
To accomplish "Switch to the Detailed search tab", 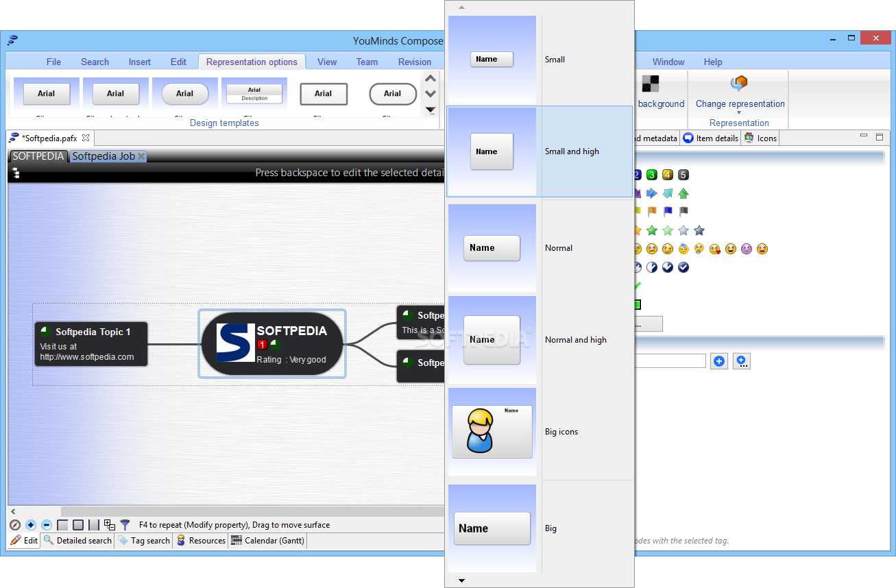I will coord(77,541).
